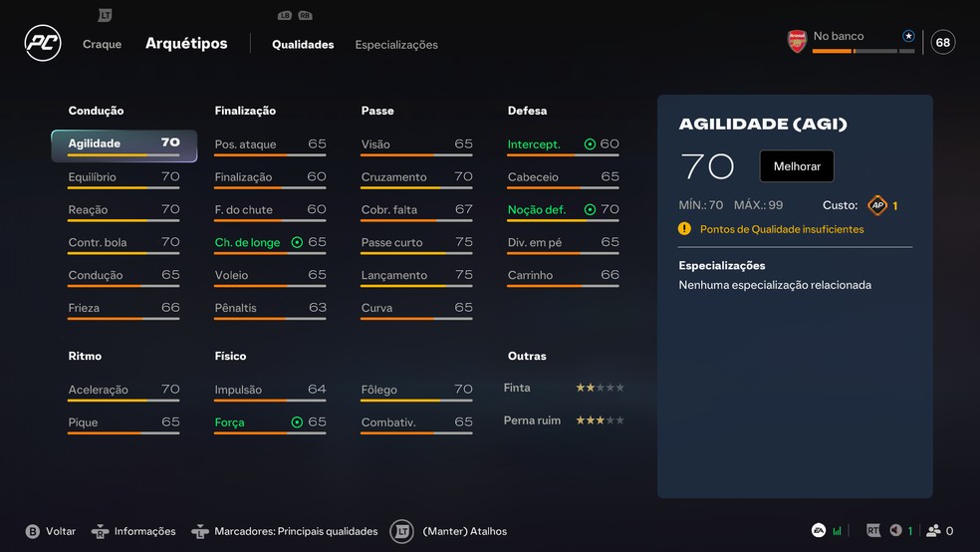Click the green marker icon on Força
980x552 pixels.
(297, 421)
